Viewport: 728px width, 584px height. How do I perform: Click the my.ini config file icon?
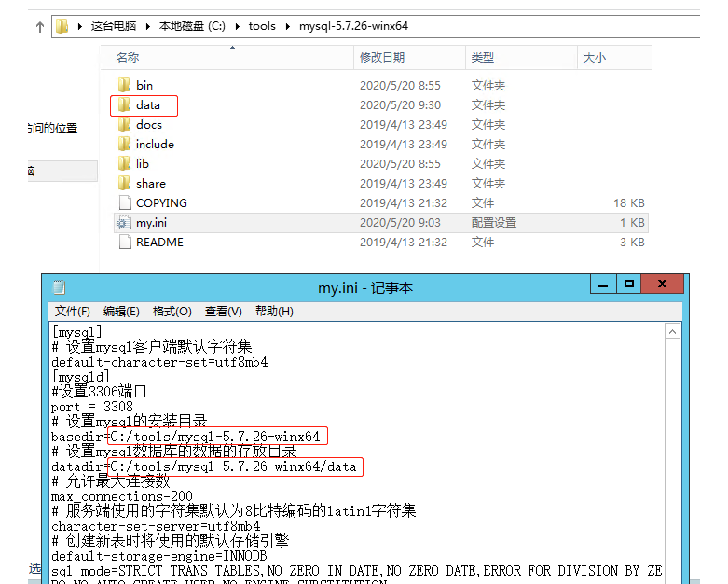[x=124, y=223]
